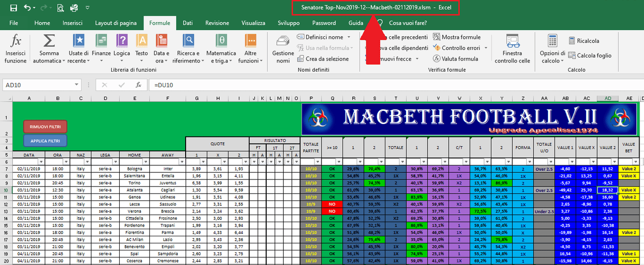Click Under 2.5 cell in Verona row

coord(544,211)
